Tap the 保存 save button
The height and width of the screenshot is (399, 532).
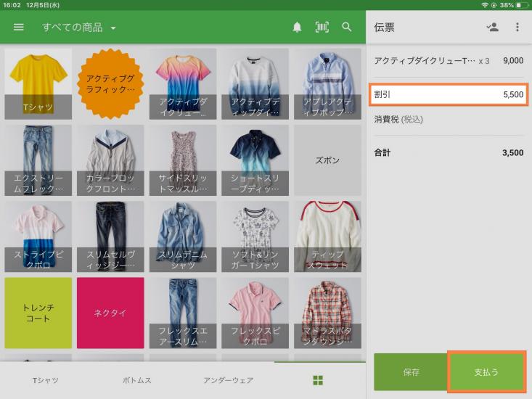coord(411,372)
